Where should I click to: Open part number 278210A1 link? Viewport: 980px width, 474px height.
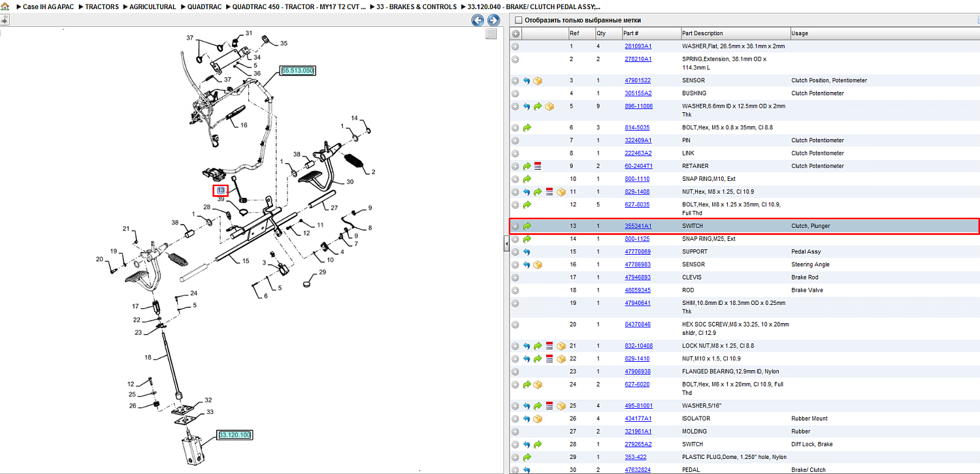click(x=638, y=59)
